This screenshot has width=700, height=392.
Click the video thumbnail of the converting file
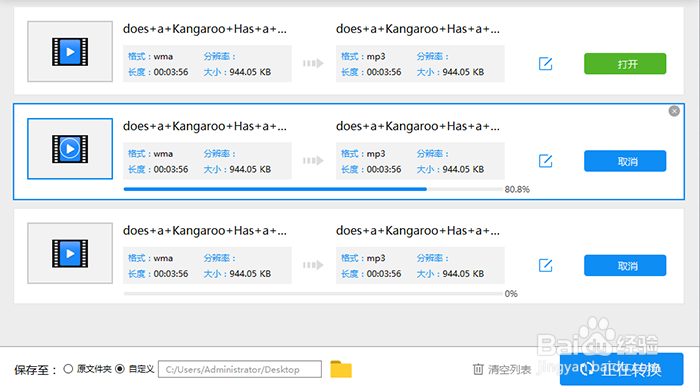point(70,149)
